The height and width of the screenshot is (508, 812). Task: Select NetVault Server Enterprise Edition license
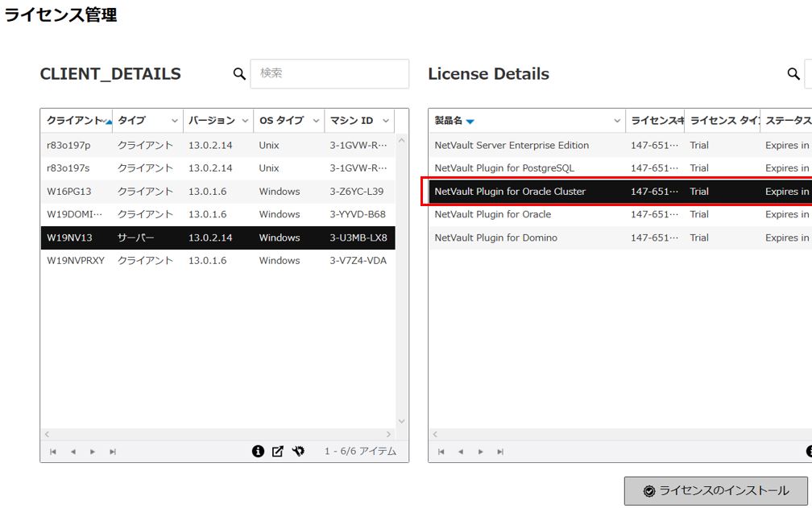click(620, 146)
